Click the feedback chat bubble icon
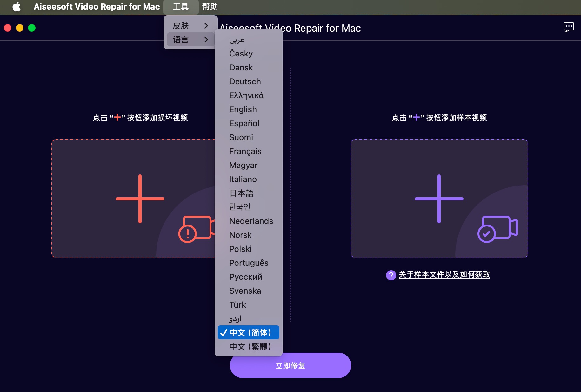The width and height of the screenshot is (581, 392). (568, 27)
